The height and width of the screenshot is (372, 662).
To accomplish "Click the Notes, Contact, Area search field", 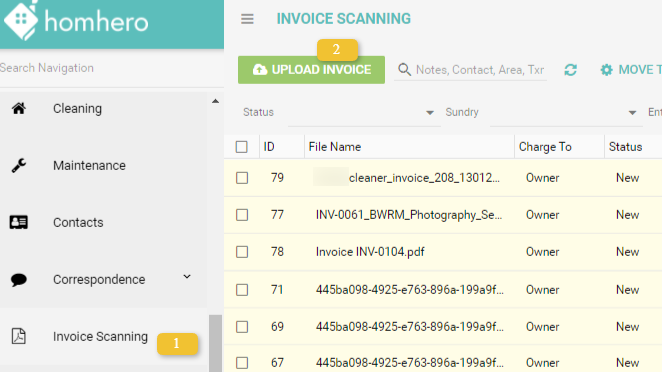I will 480,70.
